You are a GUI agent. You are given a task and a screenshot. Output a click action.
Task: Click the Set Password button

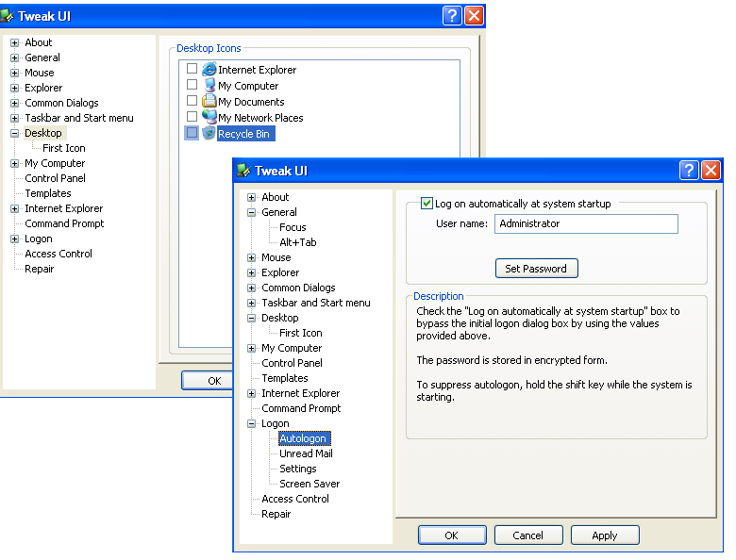pos(536,269)
